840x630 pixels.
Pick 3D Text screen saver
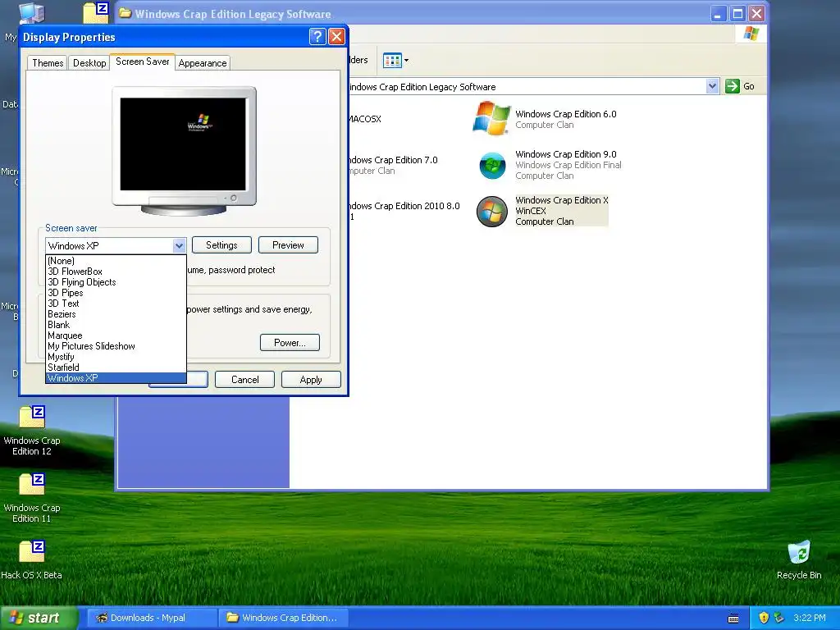(x=116, y=304)
